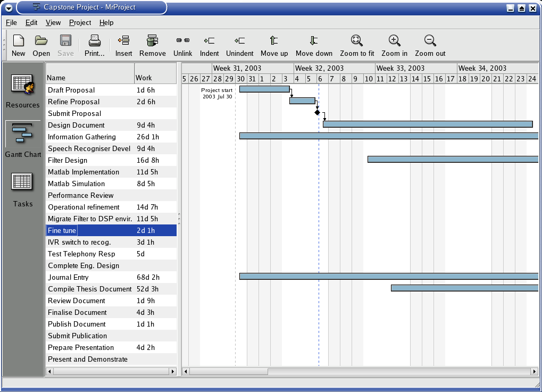Viewport: 542px width, 392px height.
Task: Select the Draft Proposal task row
Action: [x=111, y=90]
